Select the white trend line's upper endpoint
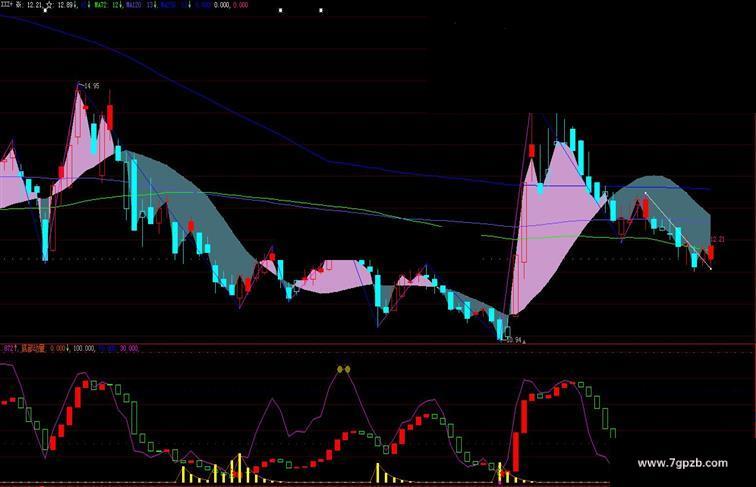The height and width of the screenshot is (487, 756). click(646, 193)
